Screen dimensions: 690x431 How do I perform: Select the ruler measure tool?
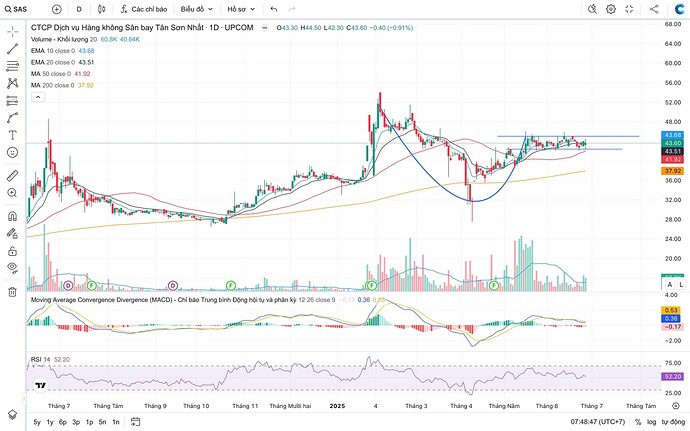click(x=12, y=176)
